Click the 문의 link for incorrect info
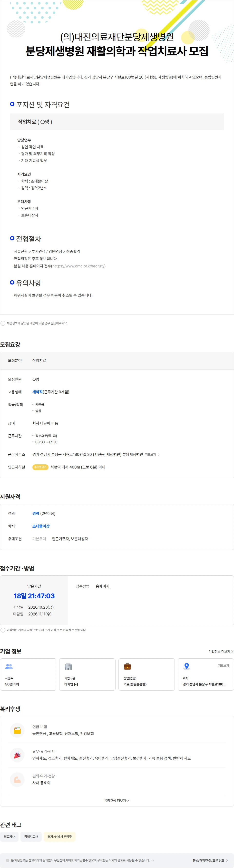 tap(53, 323)
